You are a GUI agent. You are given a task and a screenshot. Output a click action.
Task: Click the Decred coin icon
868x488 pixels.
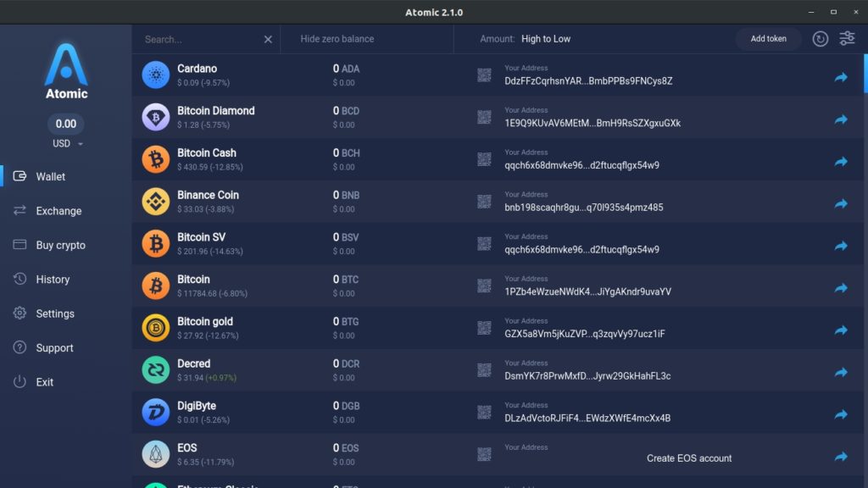click(156, 369)
